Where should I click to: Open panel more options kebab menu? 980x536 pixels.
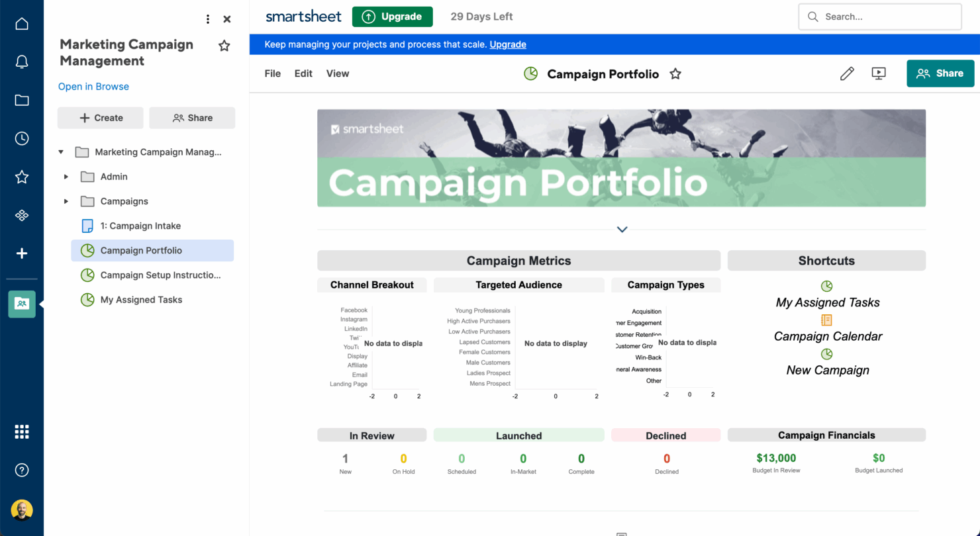point(208,19)
